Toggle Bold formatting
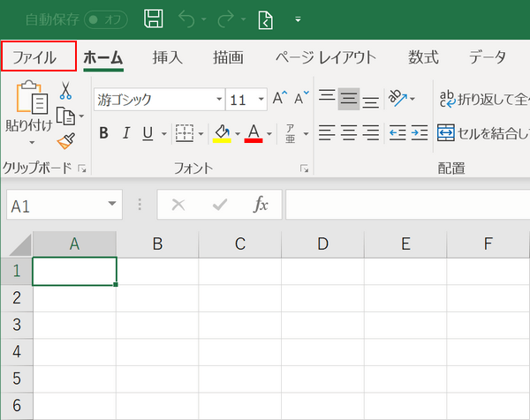Screen dimensions: 530x420 coord(103,133)
